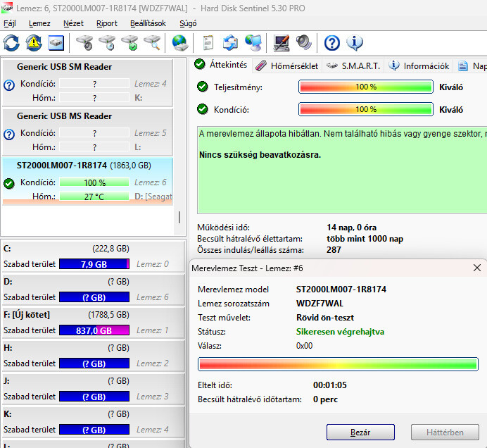Click the blue info toolbar icon

[x=355, y=43]
